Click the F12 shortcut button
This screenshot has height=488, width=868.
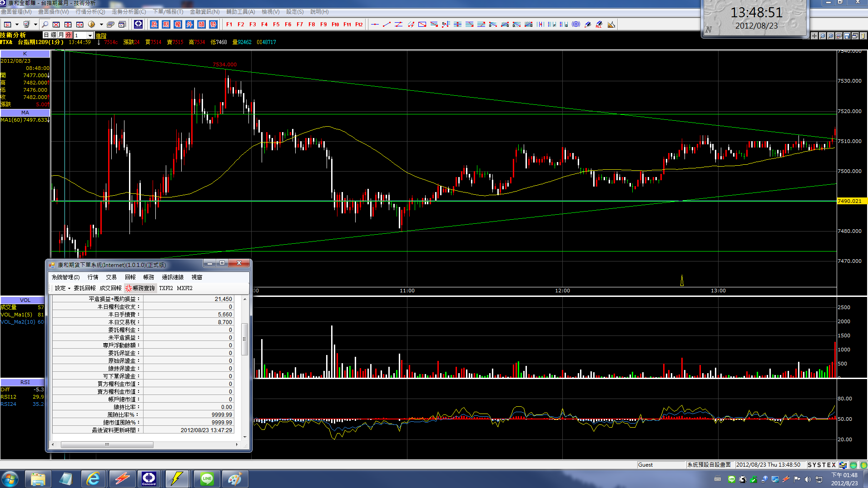tap(359, 25)
